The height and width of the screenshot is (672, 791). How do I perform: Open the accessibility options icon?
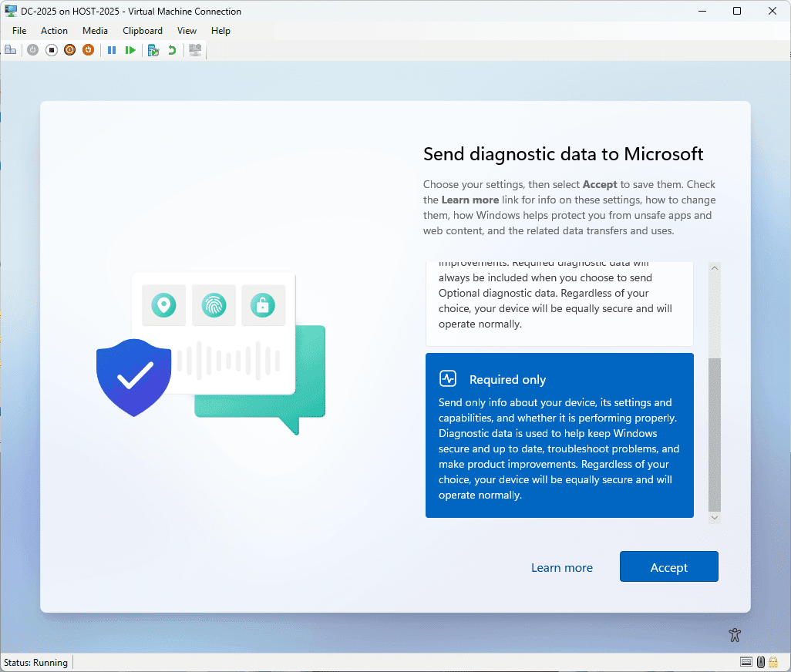point(734,634)
